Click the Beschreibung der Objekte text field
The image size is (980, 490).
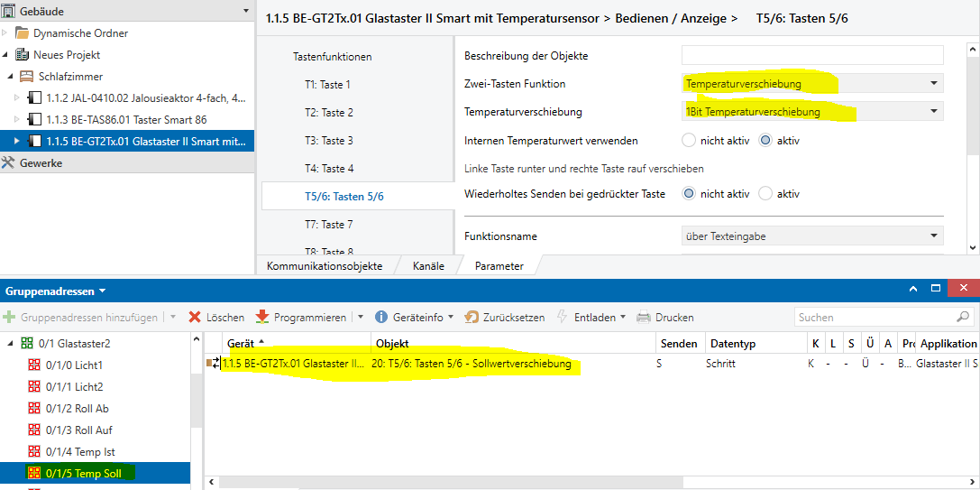click(812, 56)
